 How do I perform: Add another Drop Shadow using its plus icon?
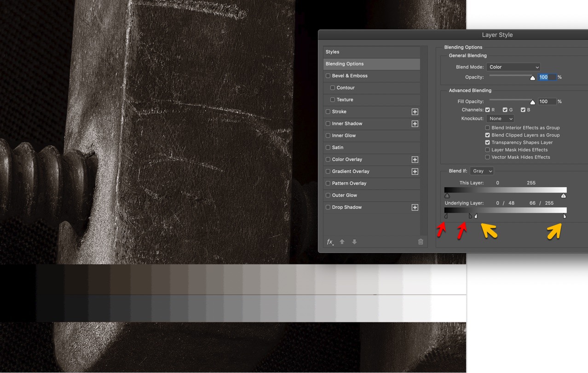click(415, 207)
